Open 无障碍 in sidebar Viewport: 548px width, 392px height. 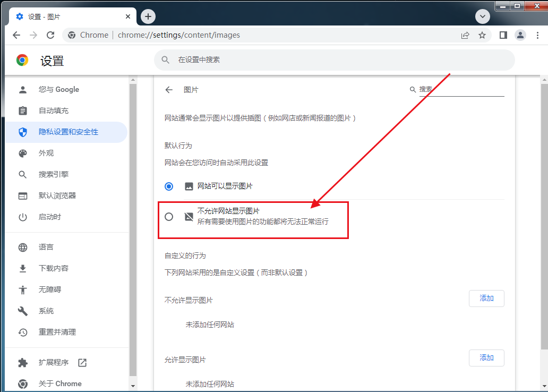tap(66, 289)
